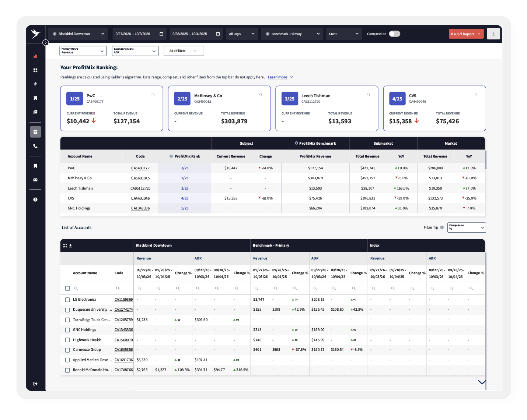Image resolution: width=527 pixels, height=420 pixels.
Task: Check the Carmeuse Group row checkbox
Action: 67,350
